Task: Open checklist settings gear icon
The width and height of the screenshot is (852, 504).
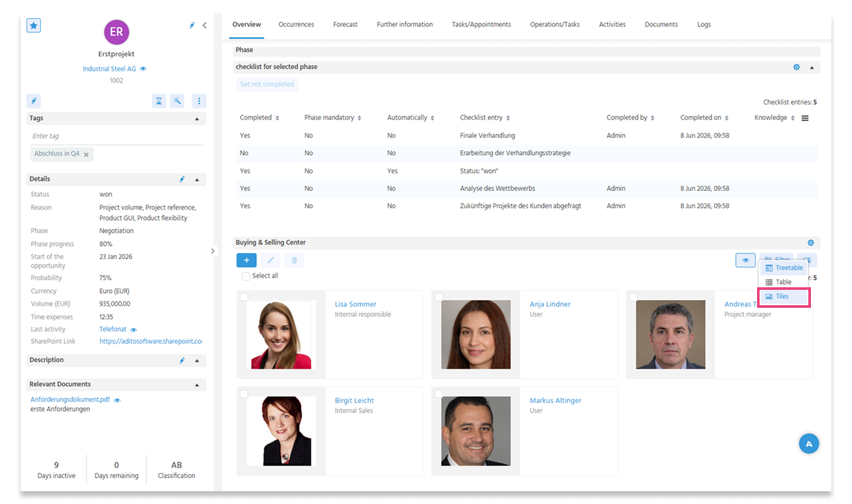Action: point(797,67)
